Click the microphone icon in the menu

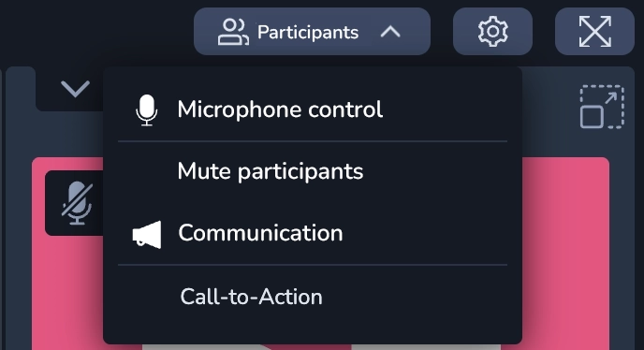147,110
